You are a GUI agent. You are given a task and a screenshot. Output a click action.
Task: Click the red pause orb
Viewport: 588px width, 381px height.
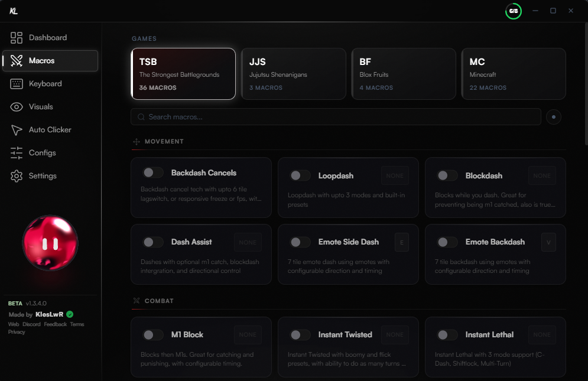(x=50, y=243)
